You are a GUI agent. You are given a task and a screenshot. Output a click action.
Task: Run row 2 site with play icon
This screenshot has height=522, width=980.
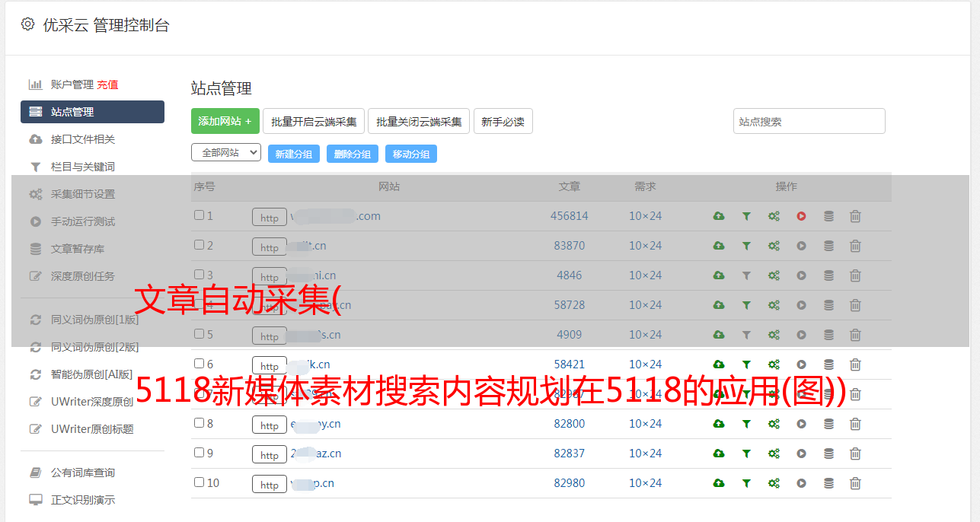click(x=801, y=246)
